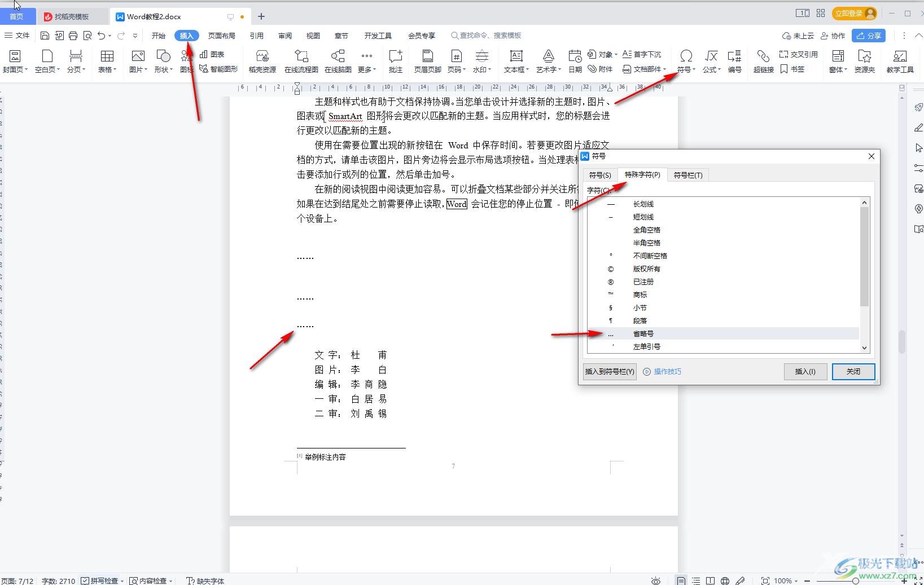This screenshot has height=585, width=924.
Task: Click the Symbol (符号) omega icon
Action: (x=686, y=55)
